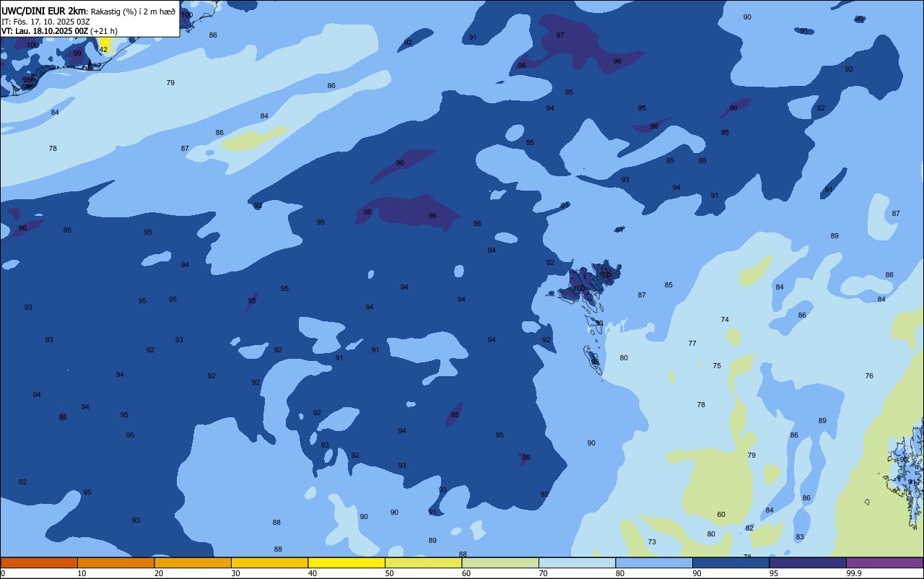Click the map value '77' on the map
The width and height of the screenshot is (924, 579).
pyautogui.click(x=692, y=344)
